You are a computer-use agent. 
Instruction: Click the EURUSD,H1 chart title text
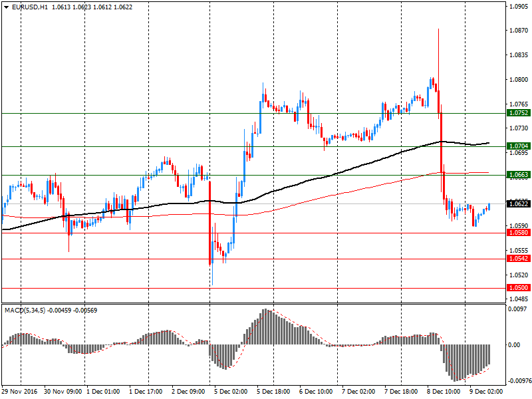click(x=30, y=7)
